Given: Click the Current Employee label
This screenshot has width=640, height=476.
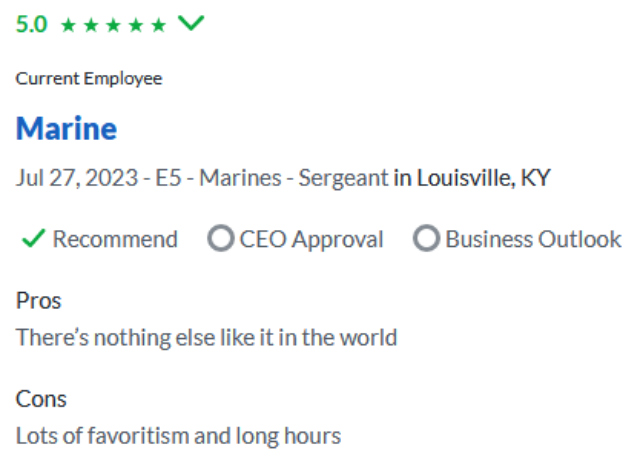Looking at the screenshot, I should (x=89, y=79).
